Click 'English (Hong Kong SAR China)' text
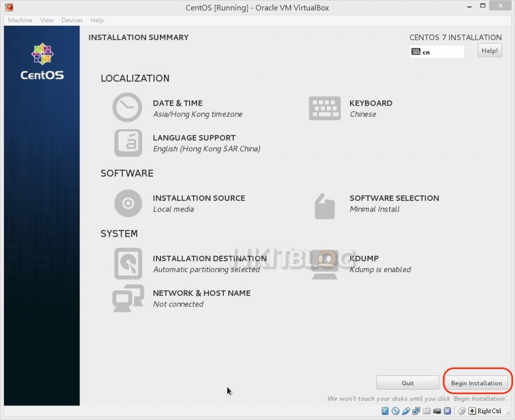Screen dimensions: 515x420 click(x=207, y=149)
